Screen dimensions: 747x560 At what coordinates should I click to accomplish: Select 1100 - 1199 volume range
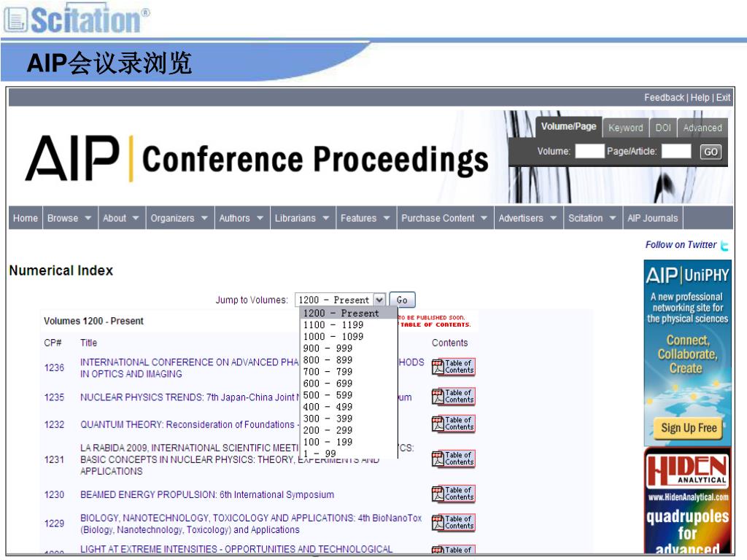click(349, 324)
